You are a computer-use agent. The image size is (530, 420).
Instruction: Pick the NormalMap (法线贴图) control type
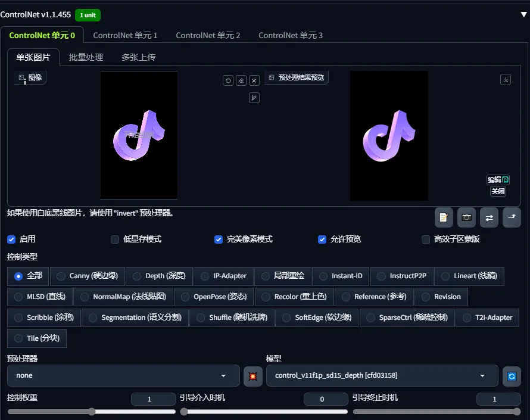click(x=123, y=297)
